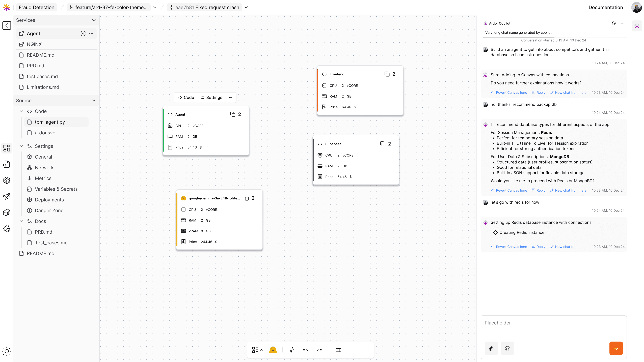
Task: Click the grid frame icon in toolbar
Action: 338,350
